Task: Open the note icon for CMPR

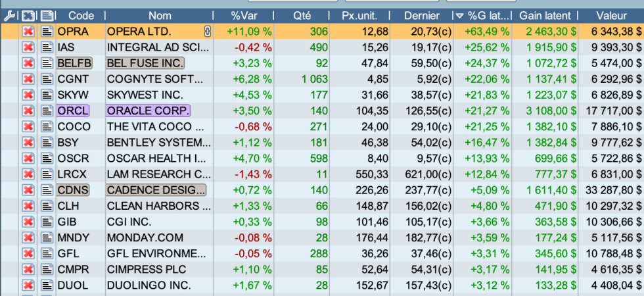Action: 47,270
